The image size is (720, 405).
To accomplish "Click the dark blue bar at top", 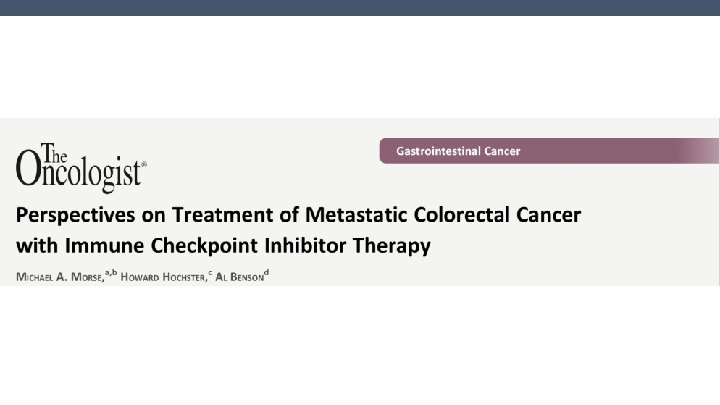I will coord(360,7).
